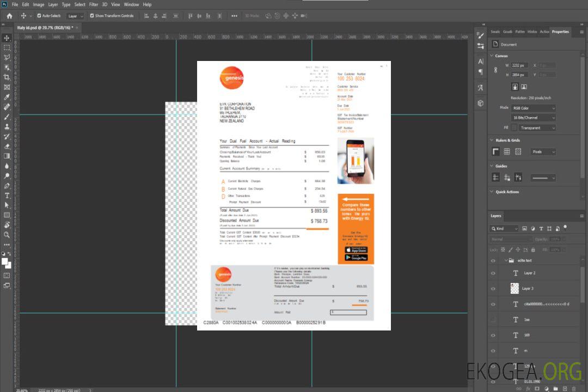Image resolution: width=588 pixels, height=392 pixels.
Task: Toggle the Auto-Select checkbox
Action: 39,16
